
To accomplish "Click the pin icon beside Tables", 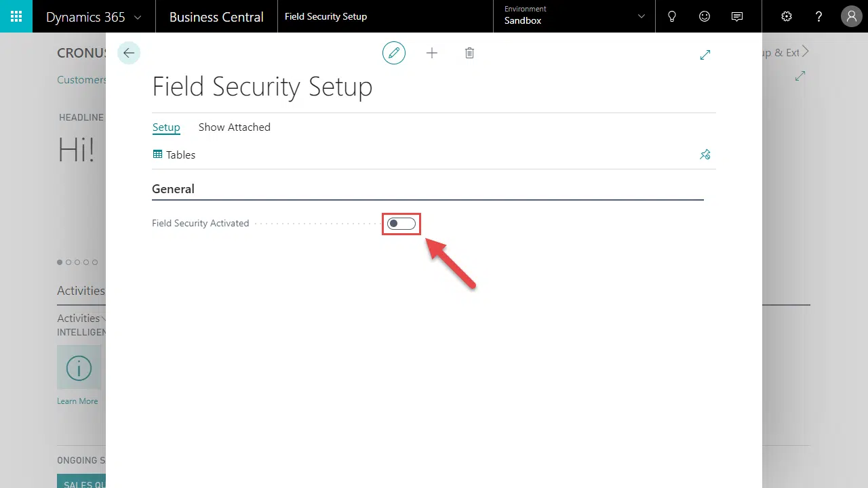I will pos(705,155).
